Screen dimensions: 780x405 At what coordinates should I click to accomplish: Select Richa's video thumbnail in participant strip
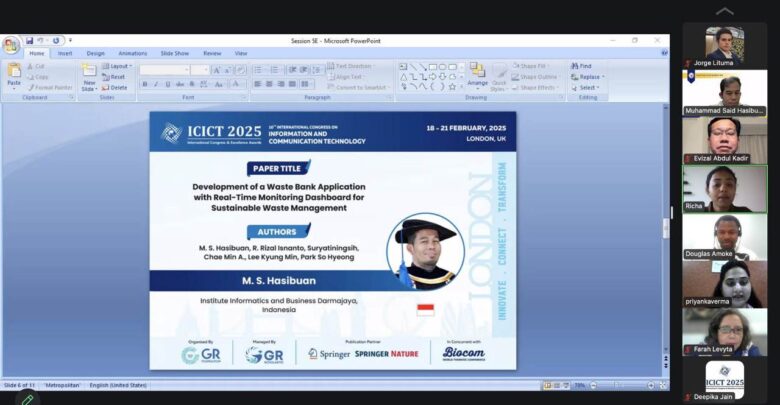725,186
